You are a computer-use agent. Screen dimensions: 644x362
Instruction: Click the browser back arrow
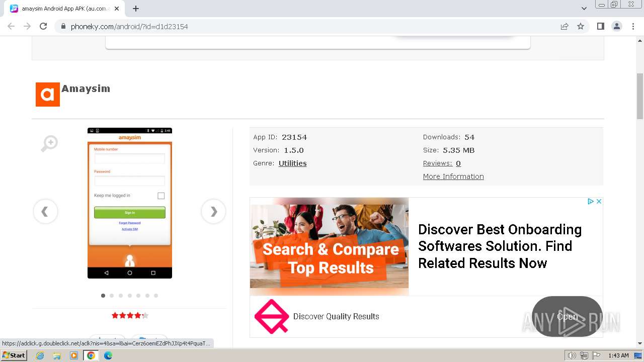11,26
